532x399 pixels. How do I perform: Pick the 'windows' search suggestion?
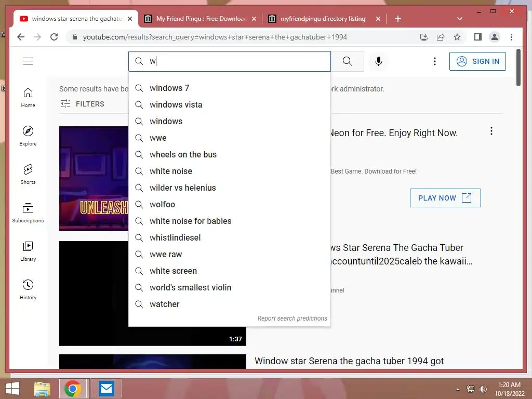[229, 122]
